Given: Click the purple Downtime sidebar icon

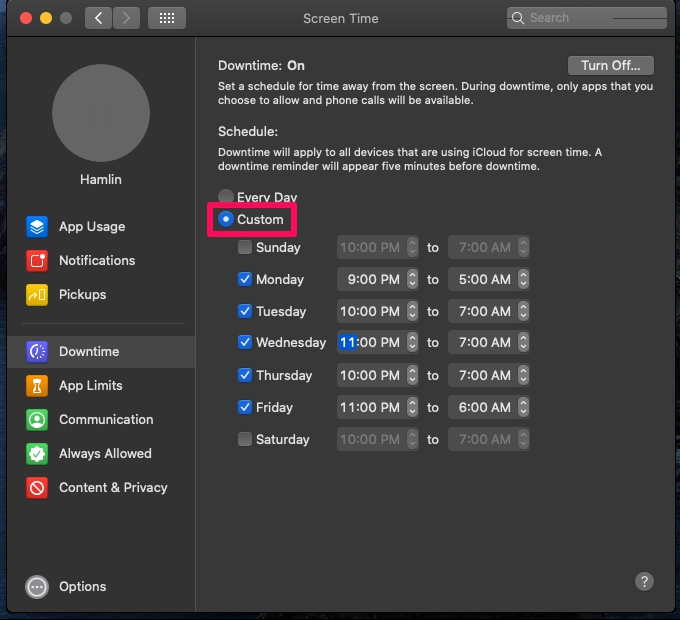Looking at the screenshot, I should [37, 352].
